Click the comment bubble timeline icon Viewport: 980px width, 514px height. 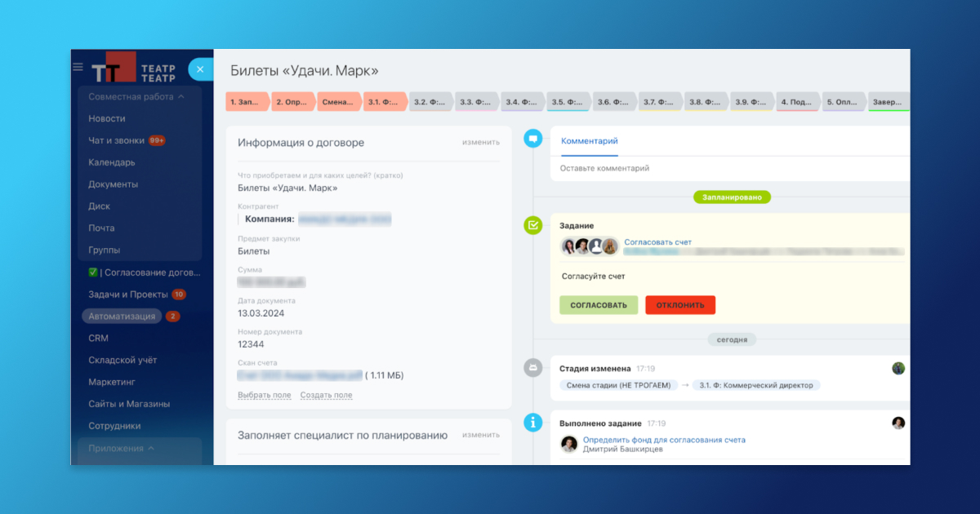[532, 139]
